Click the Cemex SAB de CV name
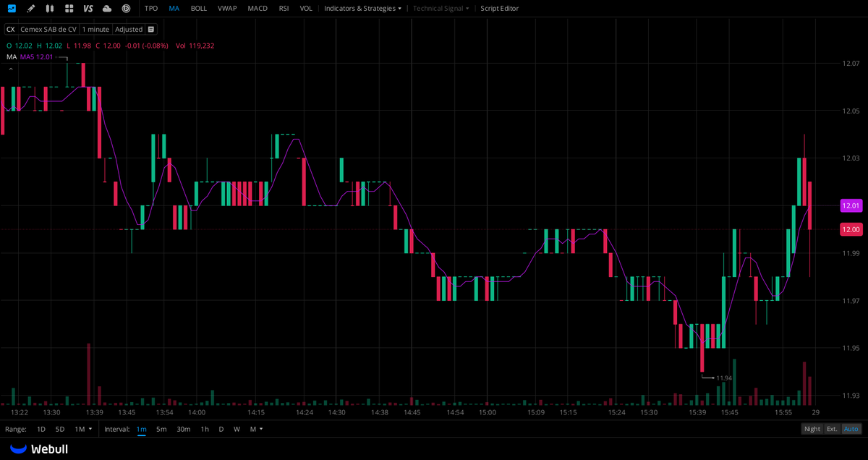The width and height of the screenshot is (868, 460). pos(48,30)
